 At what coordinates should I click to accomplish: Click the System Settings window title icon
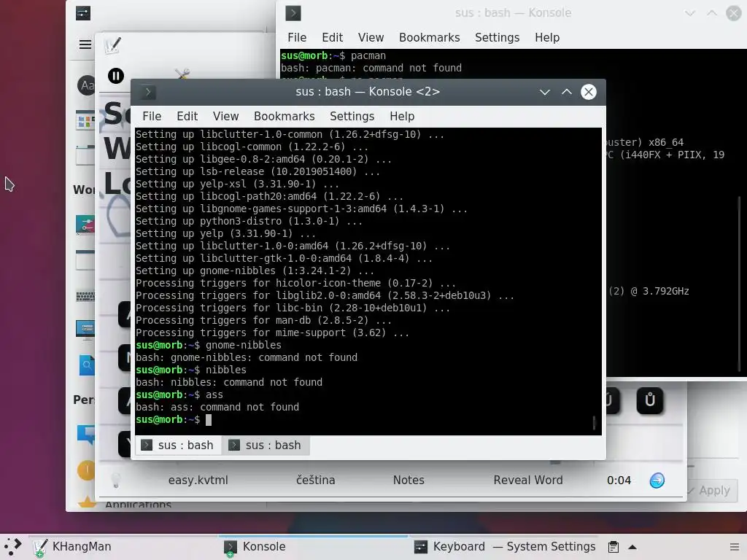pos(83,13)
